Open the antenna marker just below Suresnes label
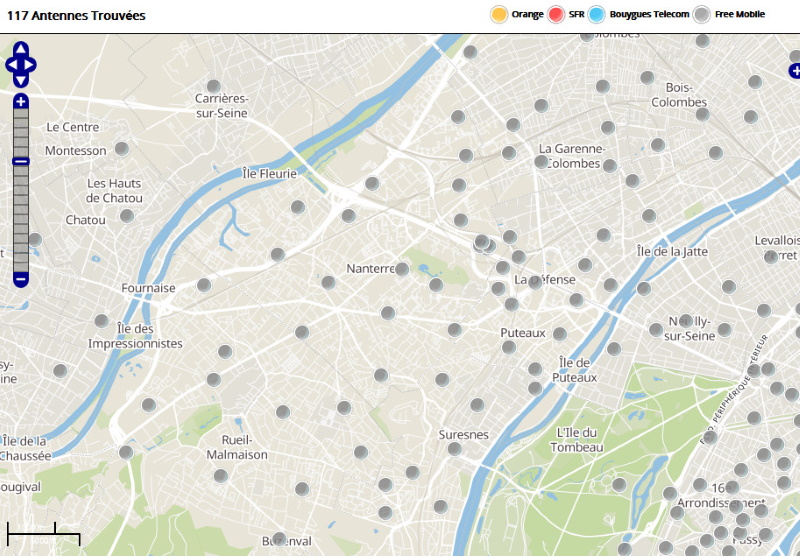This screenshot has width=800, height=556. pyautogui.click(x=455, y=449)
